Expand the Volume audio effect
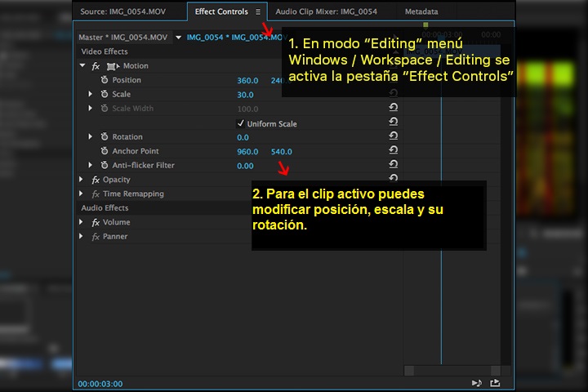Viewport: 588px width, 392px height. tap(81, 222)
